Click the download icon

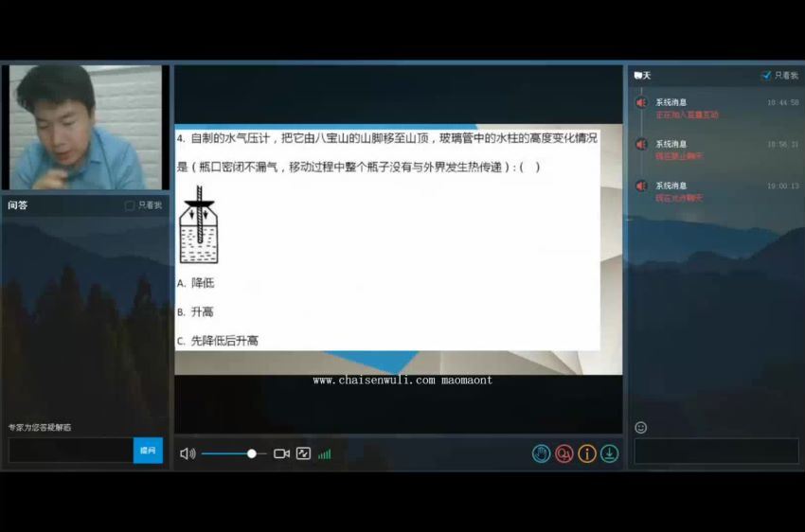pyautogui.click(x=610, y=453)
